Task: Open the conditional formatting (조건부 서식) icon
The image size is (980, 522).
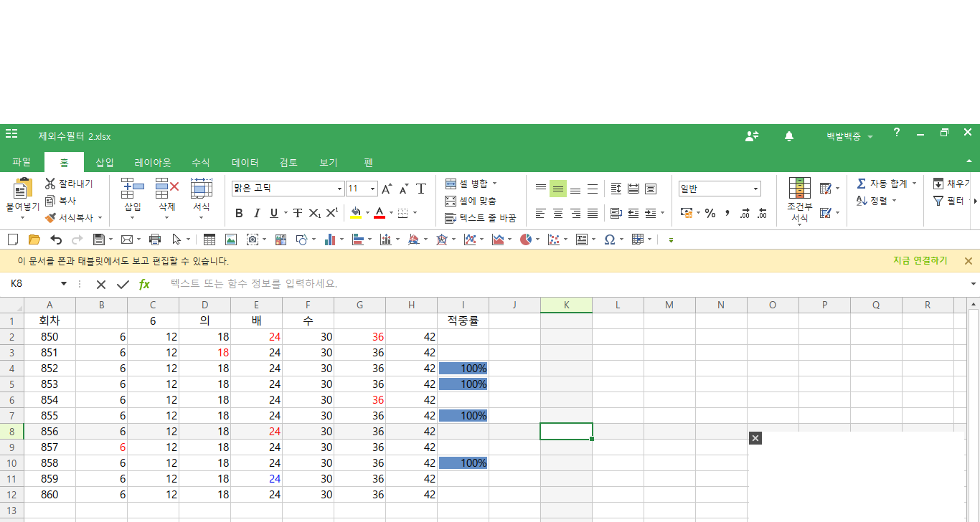Action: 799,189
